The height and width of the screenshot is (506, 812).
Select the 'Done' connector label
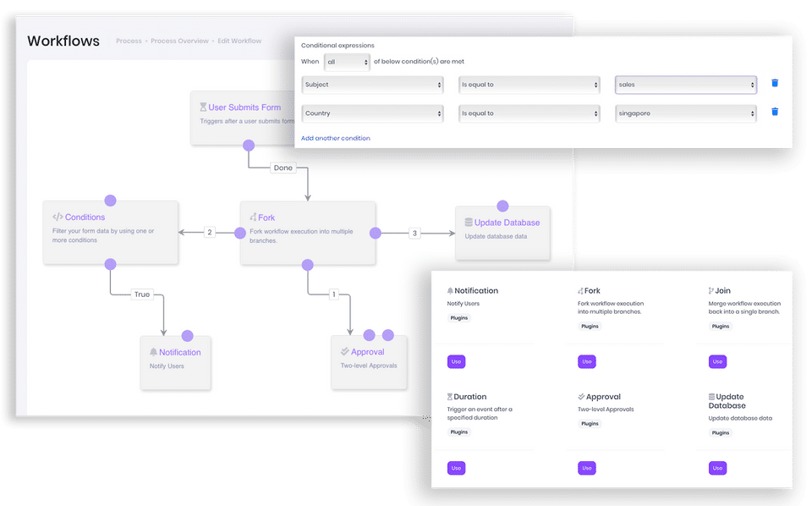pos(283,168)
